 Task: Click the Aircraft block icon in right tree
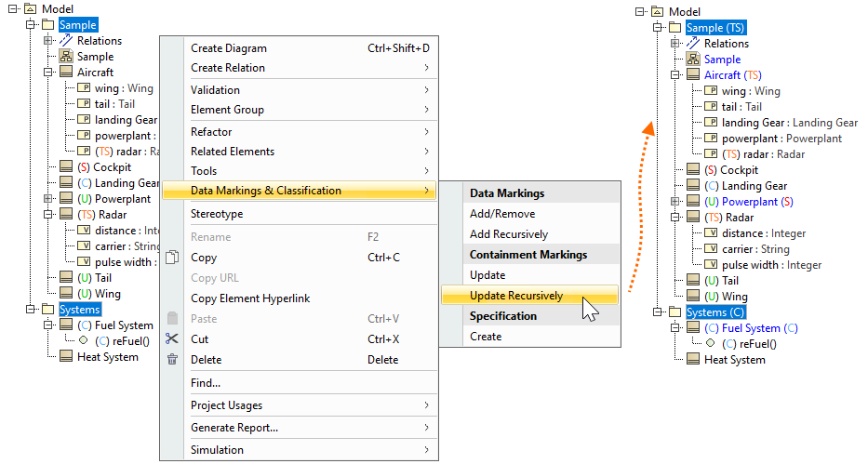pyautogui.click(x=693, y=75)
